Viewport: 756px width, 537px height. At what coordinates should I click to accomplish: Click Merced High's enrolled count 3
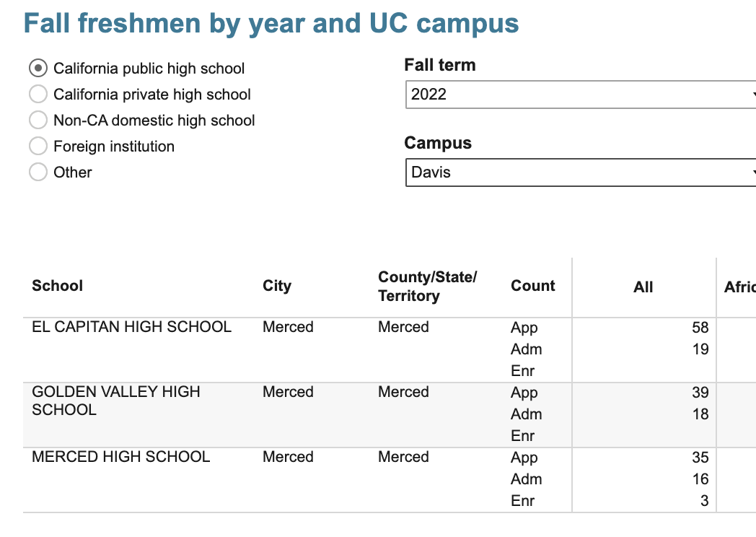tap(704, 501)
